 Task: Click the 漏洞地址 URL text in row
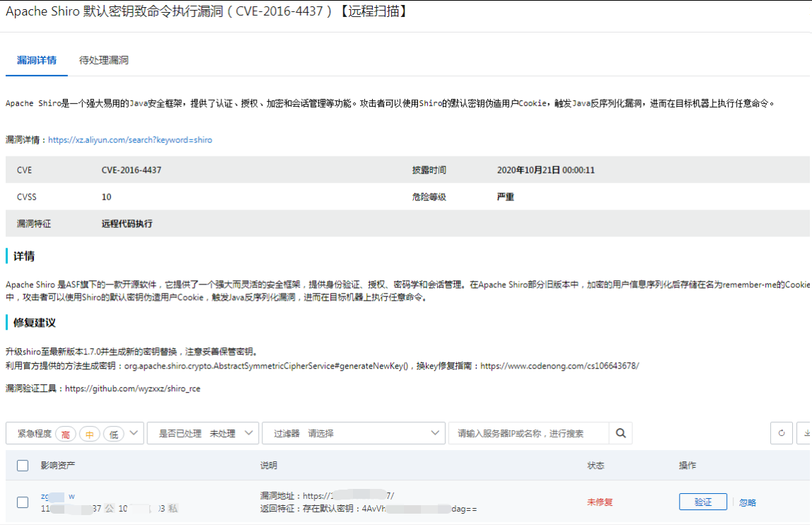coord(327,496)
